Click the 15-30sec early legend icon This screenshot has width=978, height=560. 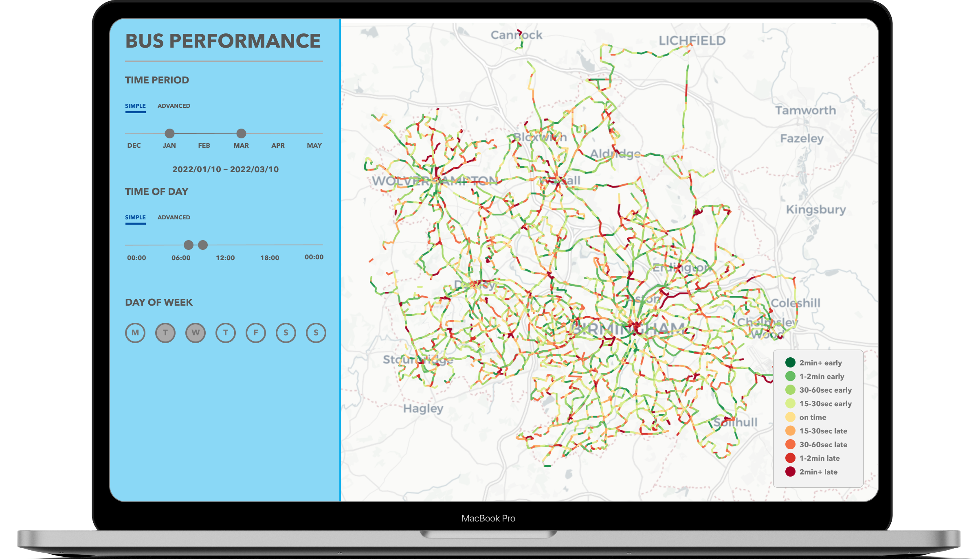click(x=791, y=404)
